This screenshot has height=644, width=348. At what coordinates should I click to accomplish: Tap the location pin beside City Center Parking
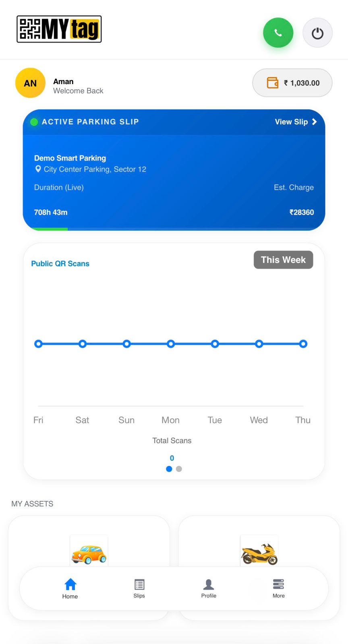pyautogui.click(x=38, y=169)
